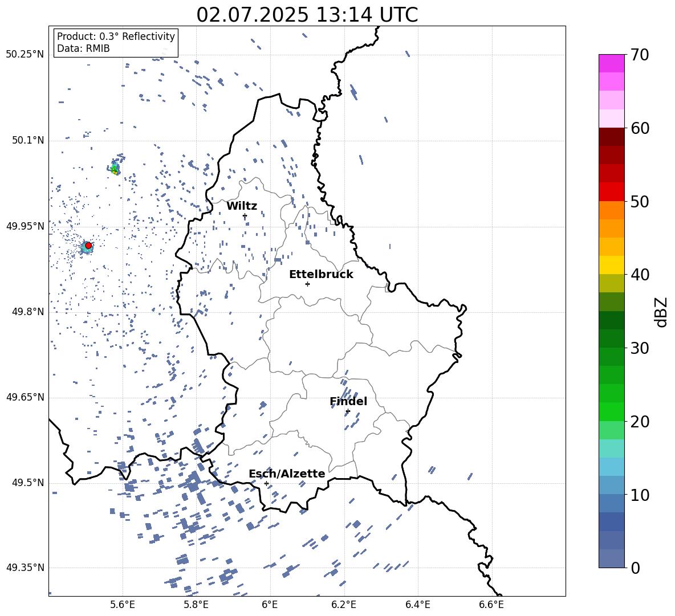
Task: Click the '49.35°N' latitude label
Action: [x=25, y=568]
